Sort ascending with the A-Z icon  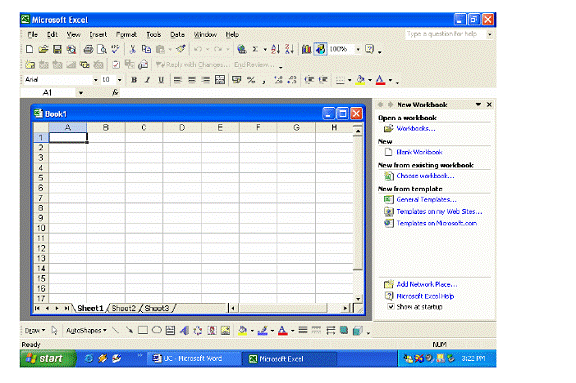(276, 49)
